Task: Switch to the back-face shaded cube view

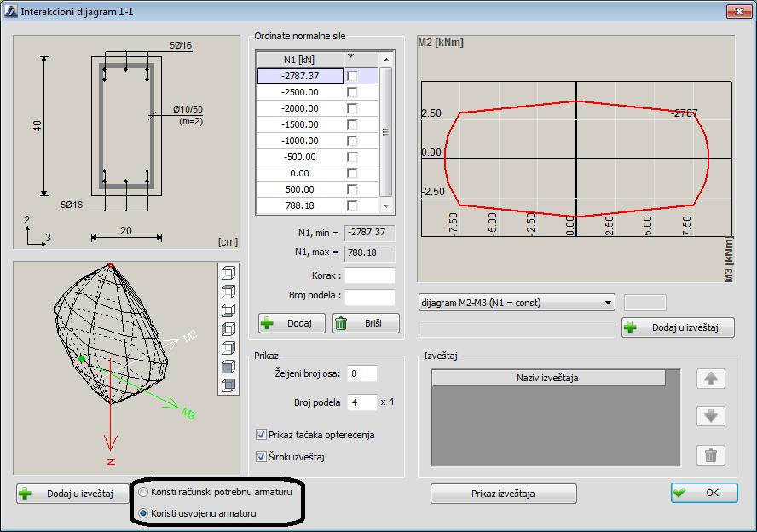Action: 228,385
